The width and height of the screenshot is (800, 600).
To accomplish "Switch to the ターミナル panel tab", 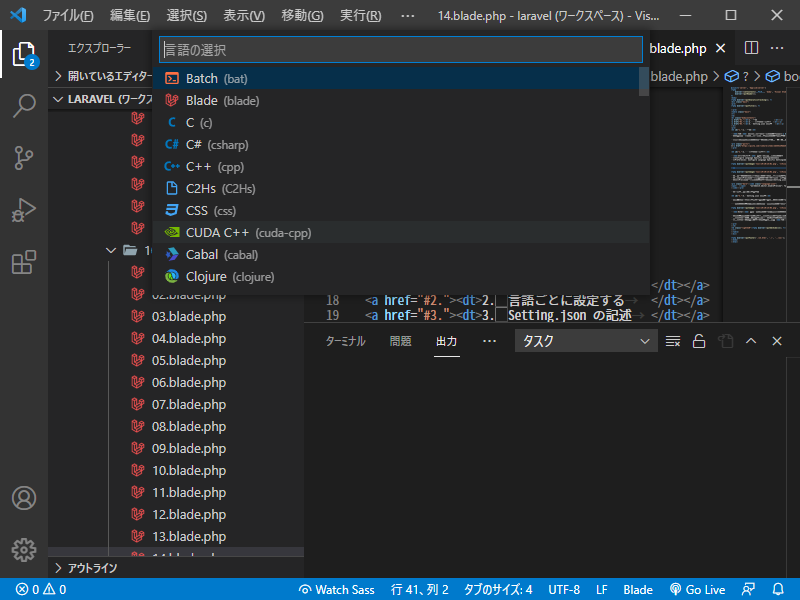I will (x=345, y=341).
